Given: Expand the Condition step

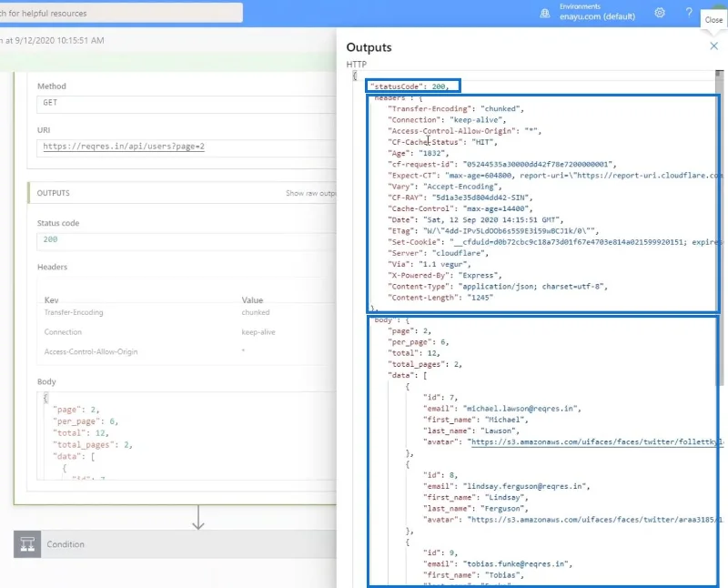Looking at the screenshot, I should tap(175, 544).
